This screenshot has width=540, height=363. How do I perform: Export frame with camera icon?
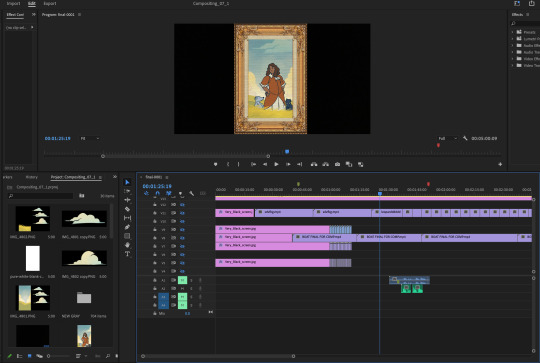337,165
